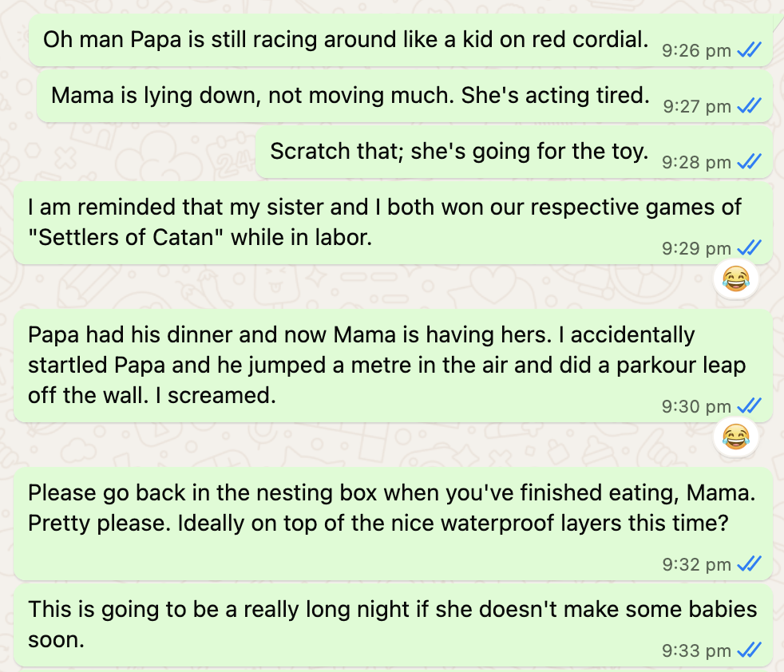Screen dimensions: 784x672
Task: Click the 9:26 pm timestamp
Action: (x=696, y=51)
